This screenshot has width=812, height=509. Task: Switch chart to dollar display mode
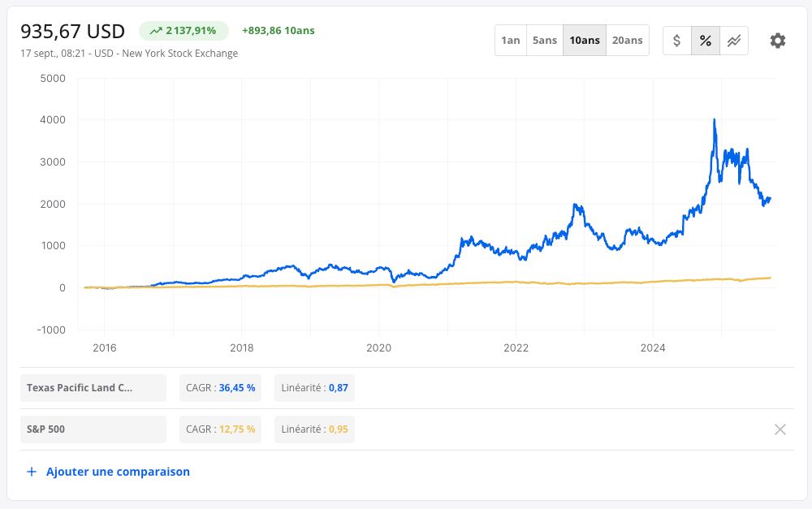677,41
